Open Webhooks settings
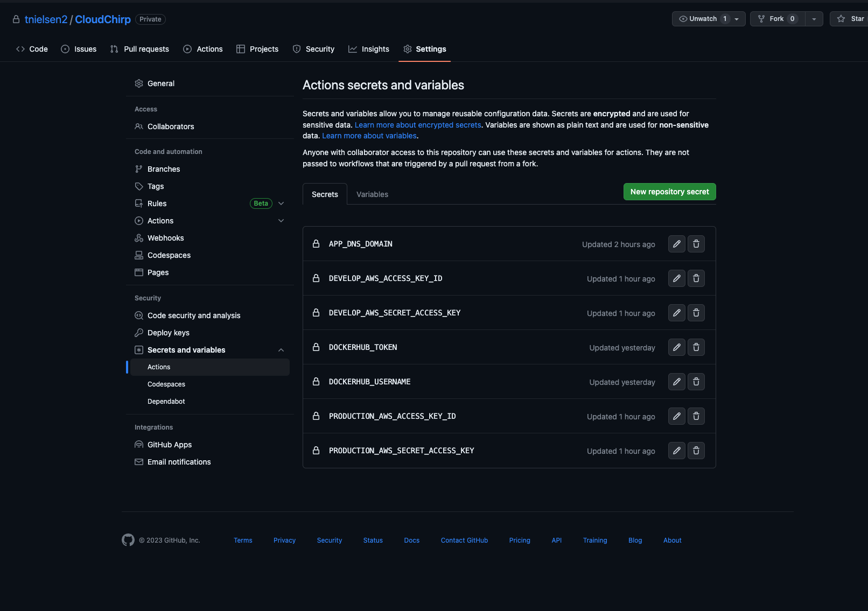The image size is (868, 611). (x=210, y=238)
